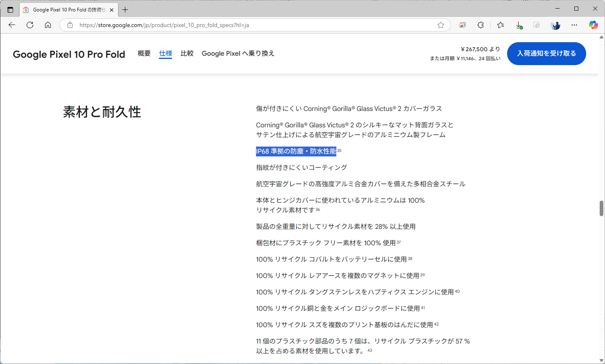Click the 入荷通知を受け取る button
Viewport: 605px width, 364px height.
(546, 54)
